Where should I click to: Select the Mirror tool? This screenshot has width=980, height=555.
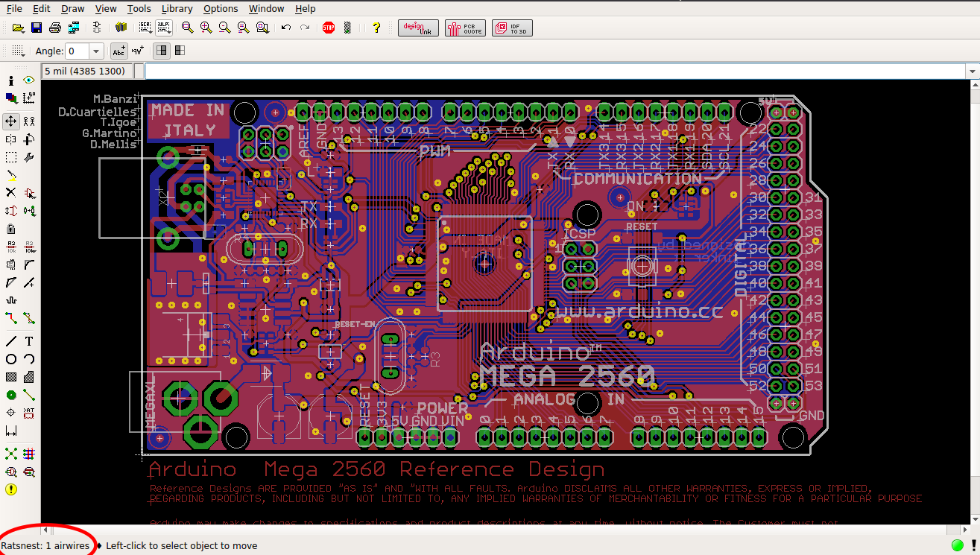10,139
